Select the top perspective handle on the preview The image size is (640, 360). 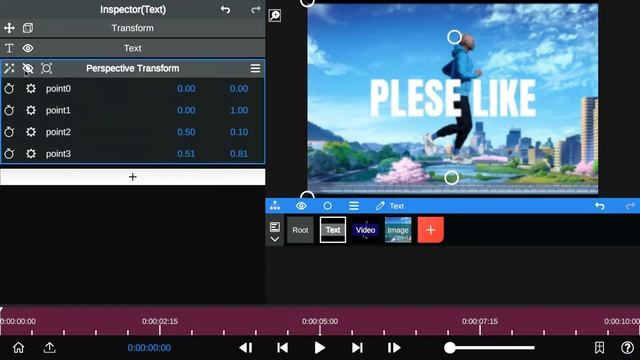tap(454, 37)
